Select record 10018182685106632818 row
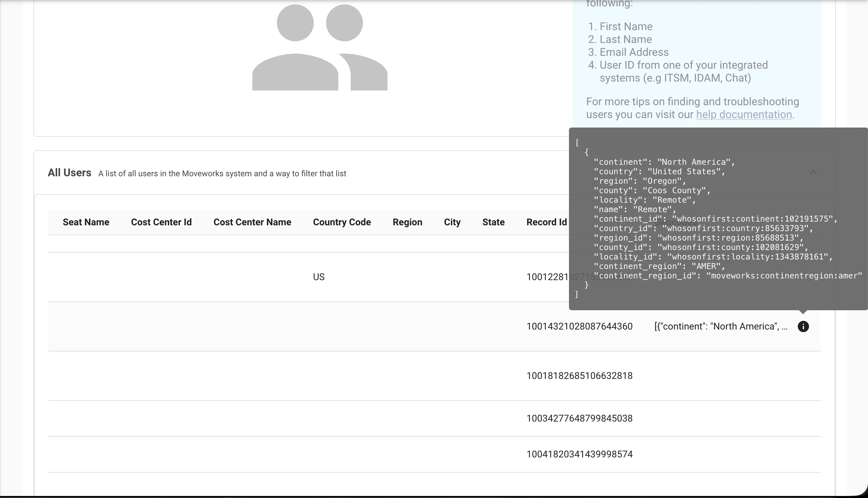868x498 pixels. pos(579,376)
